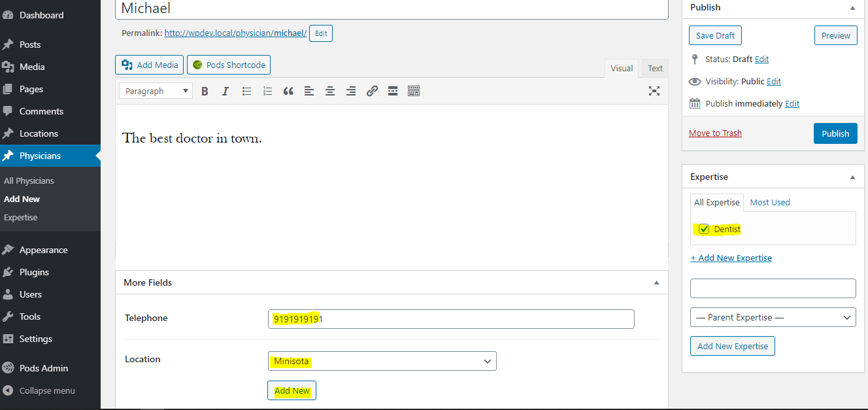The width and height of the screenshot is (868, 410).
Task: Select the Most Used tab
Action: (770, 202)
